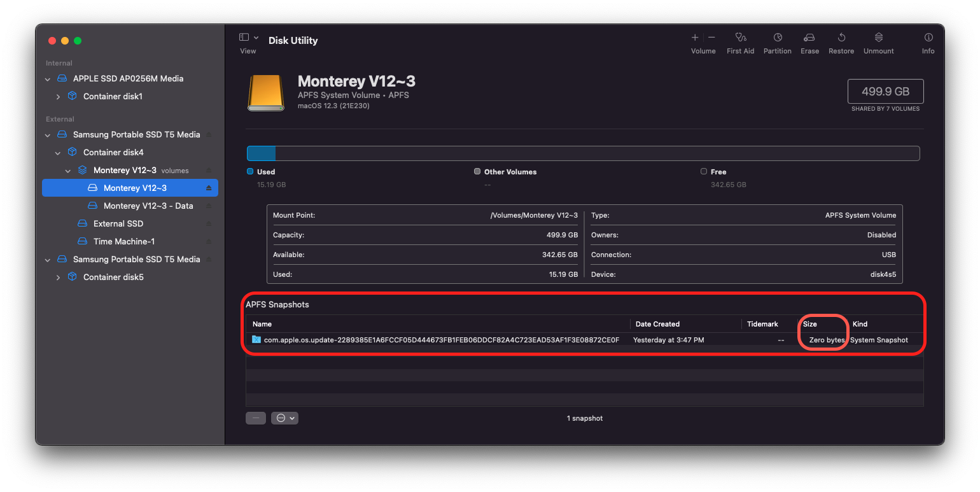980x492 pixels.
Task: Click the 'Yesterday at 3:47 PM' date cell
Action: pos(668,340)
